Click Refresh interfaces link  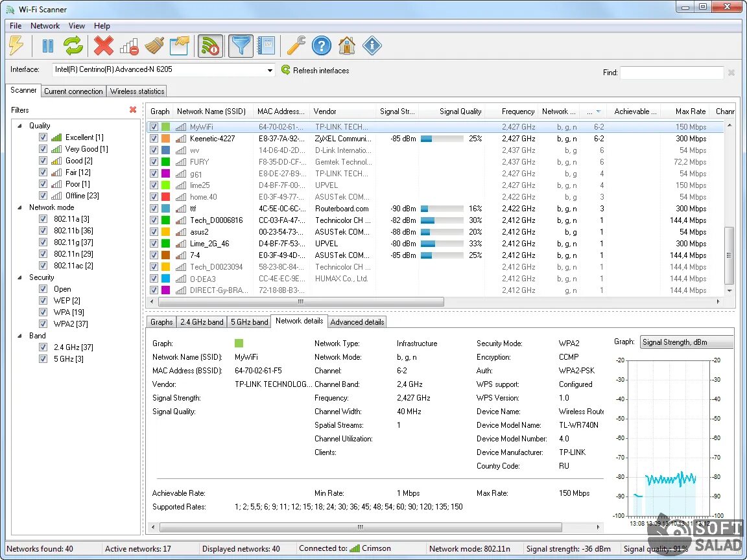321,71
